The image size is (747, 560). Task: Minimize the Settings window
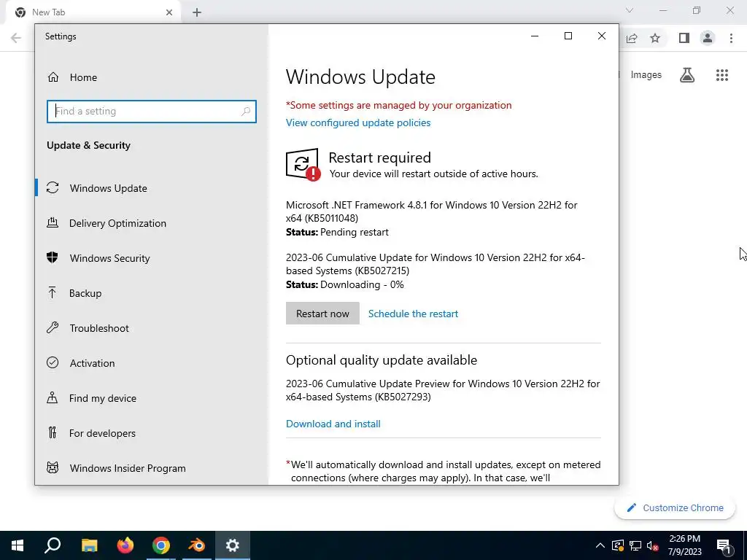535,36
